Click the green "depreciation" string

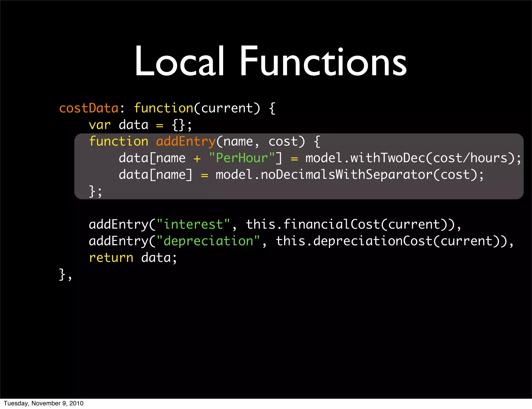[208, 241]
